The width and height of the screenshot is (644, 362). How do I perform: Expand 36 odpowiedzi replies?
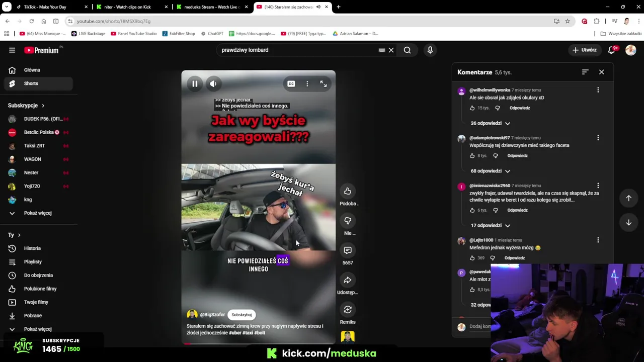point(491,123)
